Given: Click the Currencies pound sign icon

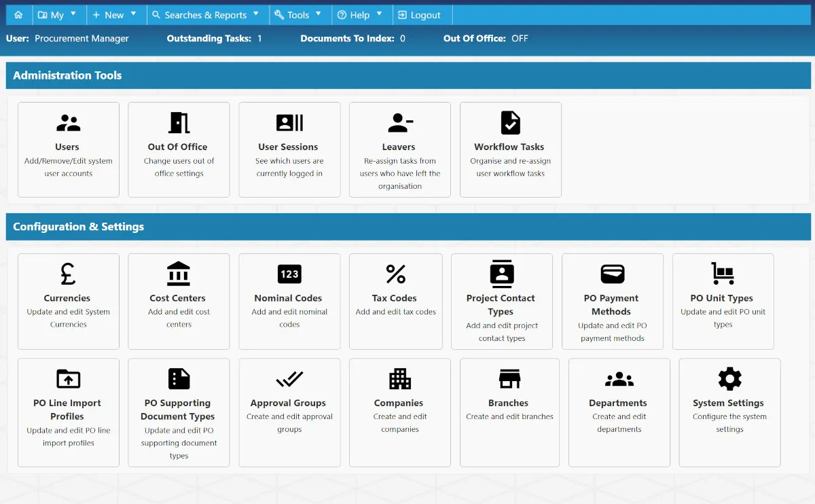Looking at the screenshot, I should (x=68, y=274).
